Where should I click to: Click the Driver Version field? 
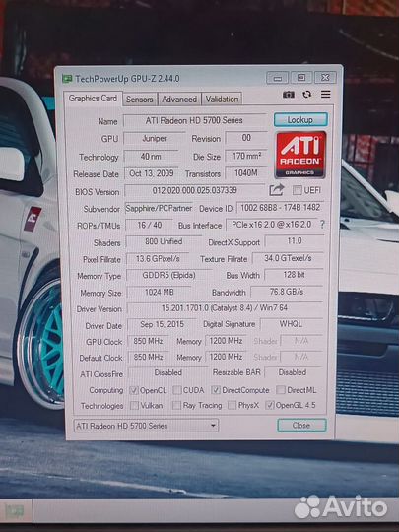coord(225,308)
